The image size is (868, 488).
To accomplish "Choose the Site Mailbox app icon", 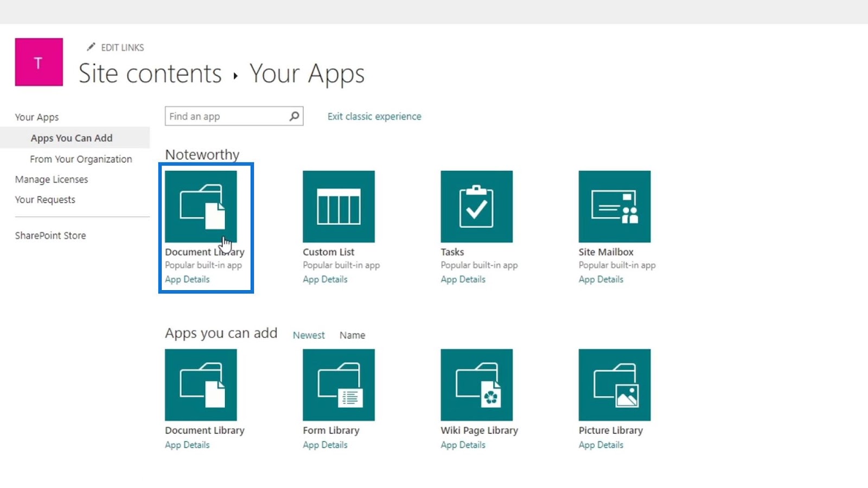I will pyautogui.click(x=614, y=207).
